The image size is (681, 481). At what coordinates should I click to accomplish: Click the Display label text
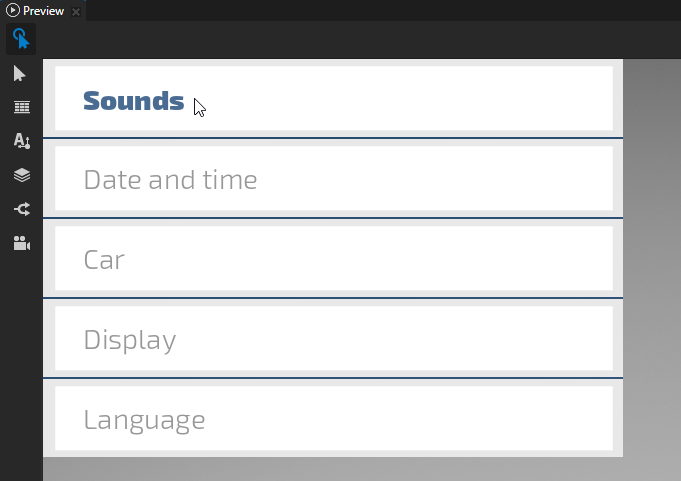[130, 340]
